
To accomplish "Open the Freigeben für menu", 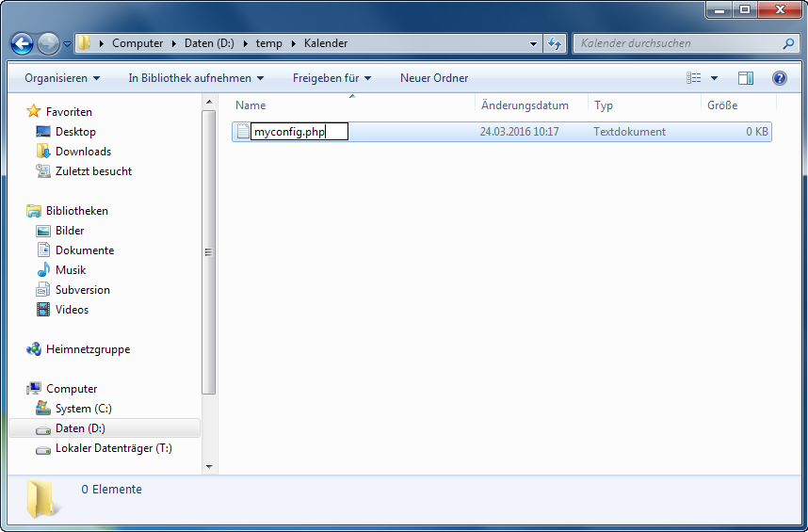I will click(331, 78).
